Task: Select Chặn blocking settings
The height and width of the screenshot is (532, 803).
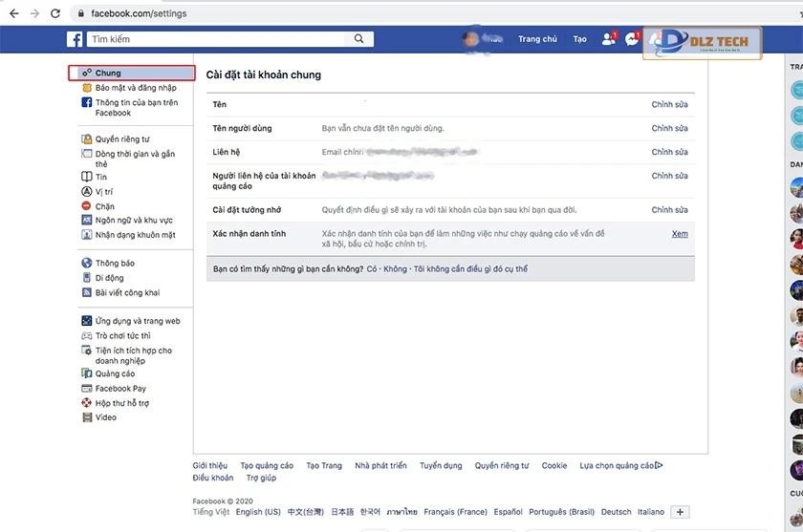Action: coord(104,206)
